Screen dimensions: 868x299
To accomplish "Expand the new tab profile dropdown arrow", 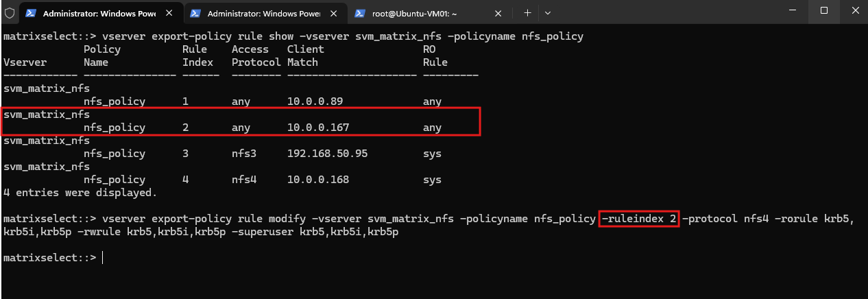I will [548, 13].
